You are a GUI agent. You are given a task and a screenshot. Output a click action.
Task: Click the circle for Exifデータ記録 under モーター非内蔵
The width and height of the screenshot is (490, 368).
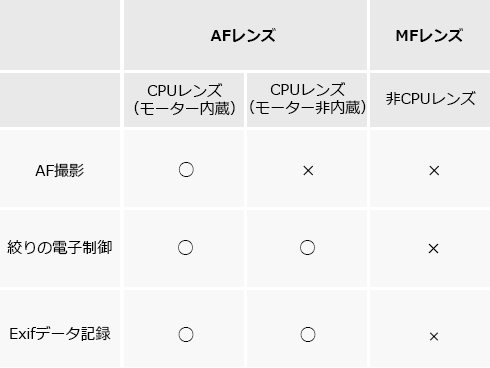point(308,334)
